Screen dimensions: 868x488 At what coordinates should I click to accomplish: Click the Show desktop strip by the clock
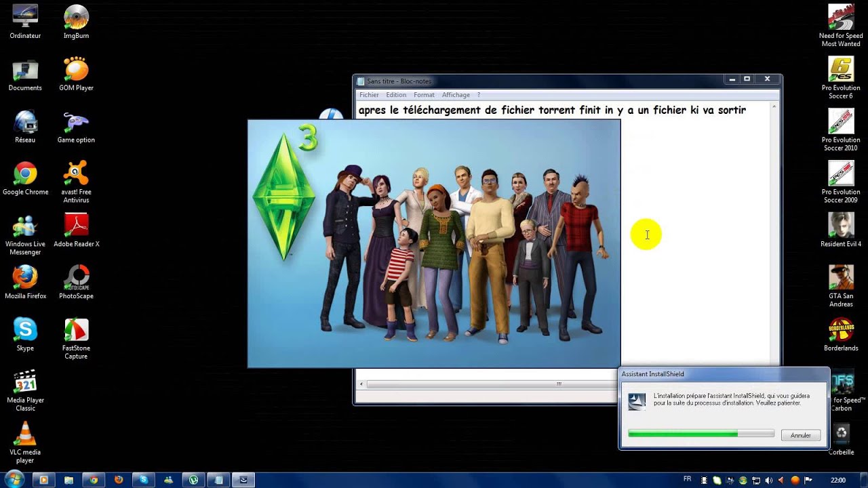(863, 480)
